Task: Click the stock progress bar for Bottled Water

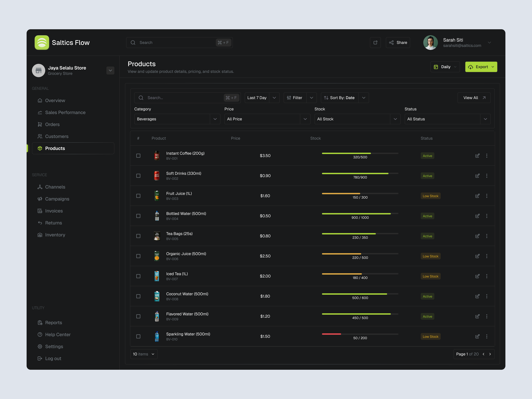Action: (x=360, y=214)
